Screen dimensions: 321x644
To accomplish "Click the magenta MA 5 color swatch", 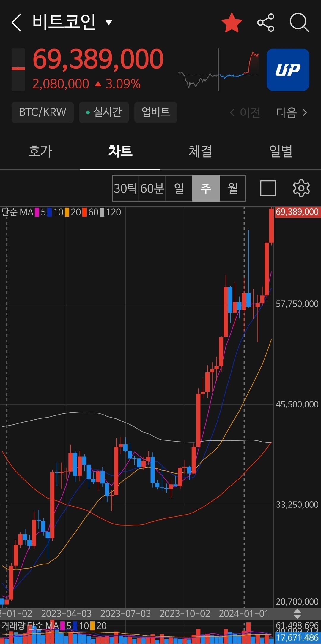I will pos(37,212).
